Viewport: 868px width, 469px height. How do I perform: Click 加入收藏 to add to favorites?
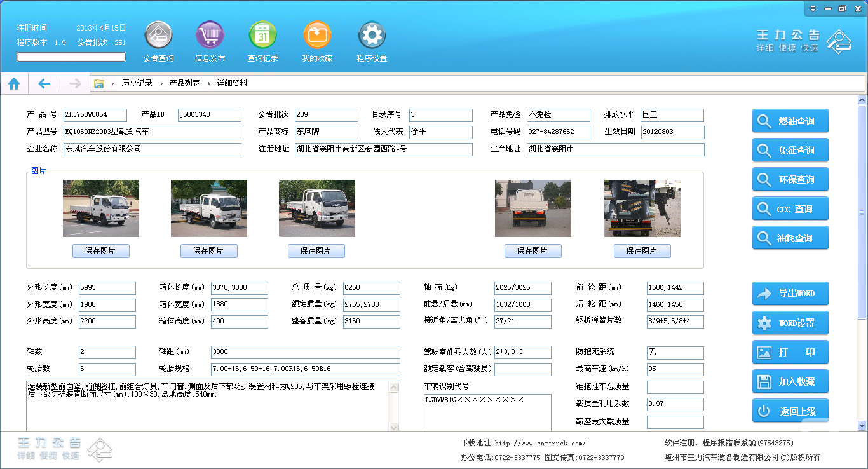tap(790, 381)
